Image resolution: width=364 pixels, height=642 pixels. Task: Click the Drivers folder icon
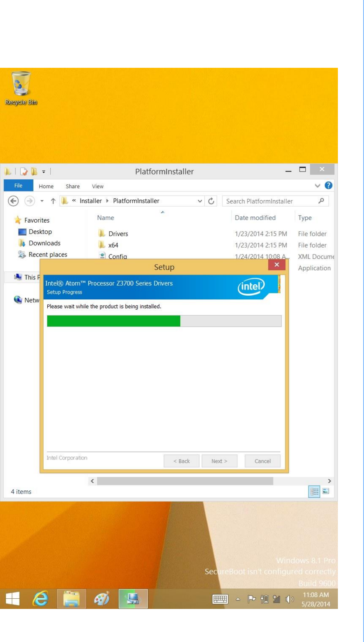tap(102, 234)
